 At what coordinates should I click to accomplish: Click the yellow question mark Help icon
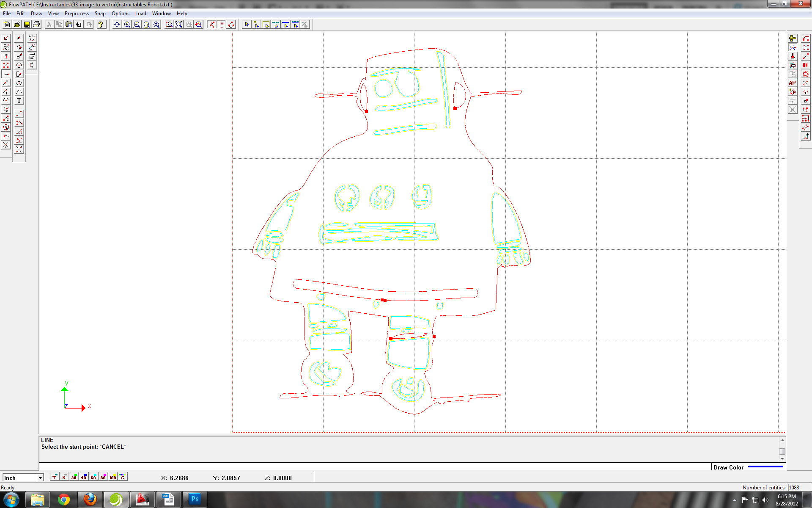point(101,25)
